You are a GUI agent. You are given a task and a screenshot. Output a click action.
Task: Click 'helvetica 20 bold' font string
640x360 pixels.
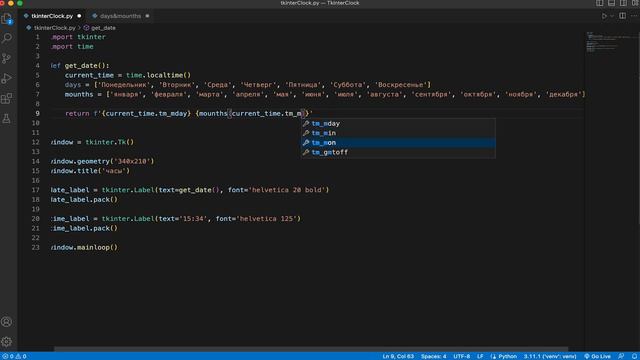point(287,190)
